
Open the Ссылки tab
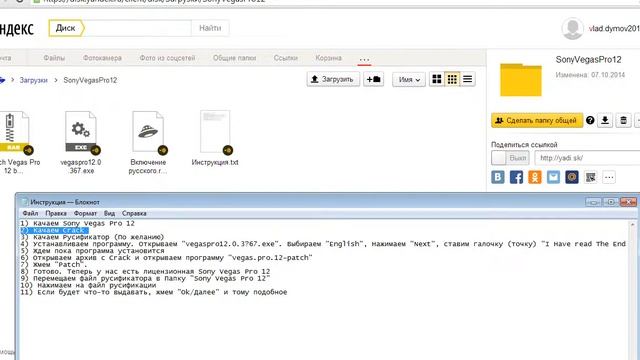286,58
